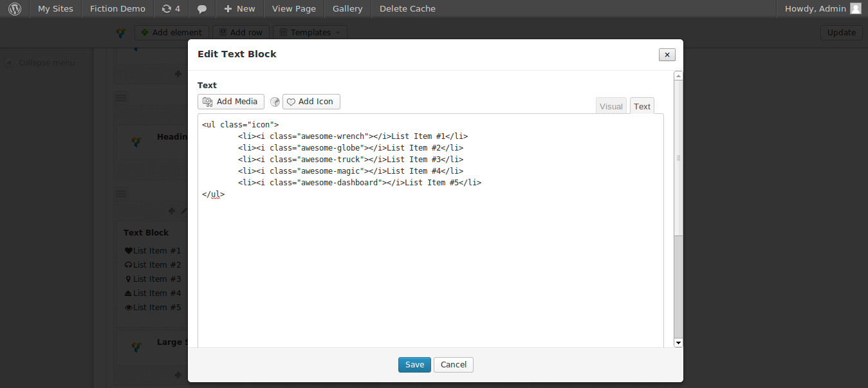Save the text block changes
The width and height of the screenshot is (868, 388).
pyautogui.click(x=414, y=365)
